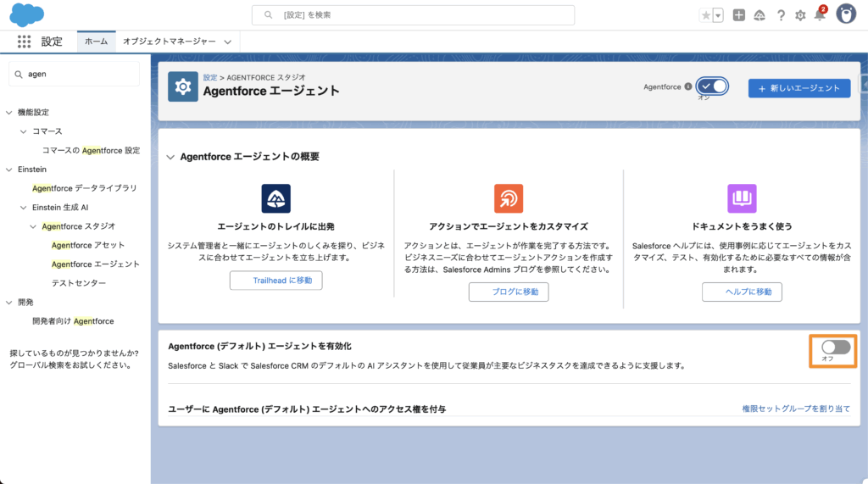Click the ブログに移動 button
Screen dimensions: 868x484
coord(509,292)
